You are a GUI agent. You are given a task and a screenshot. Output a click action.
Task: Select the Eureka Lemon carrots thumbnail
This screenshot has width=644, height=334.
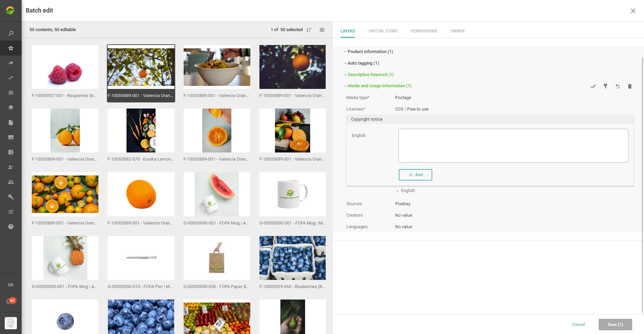141,130
